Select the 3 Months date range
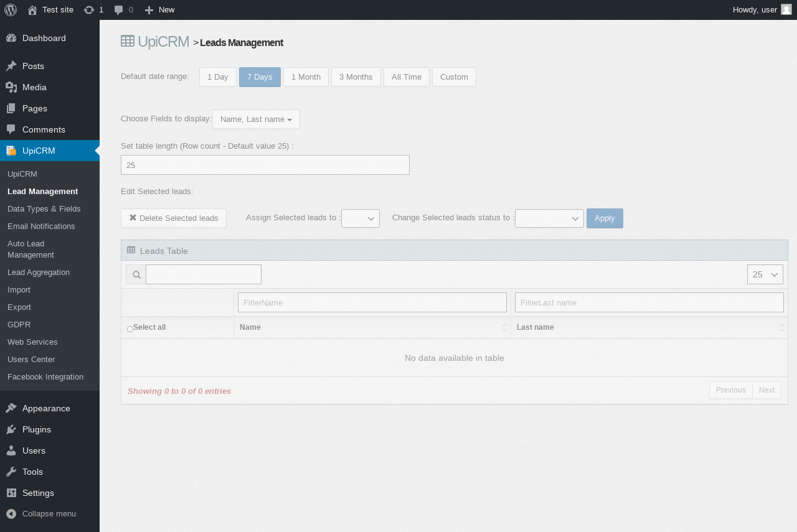The width and height of the screenshot is (797, 532). click(x=356, y=77)
